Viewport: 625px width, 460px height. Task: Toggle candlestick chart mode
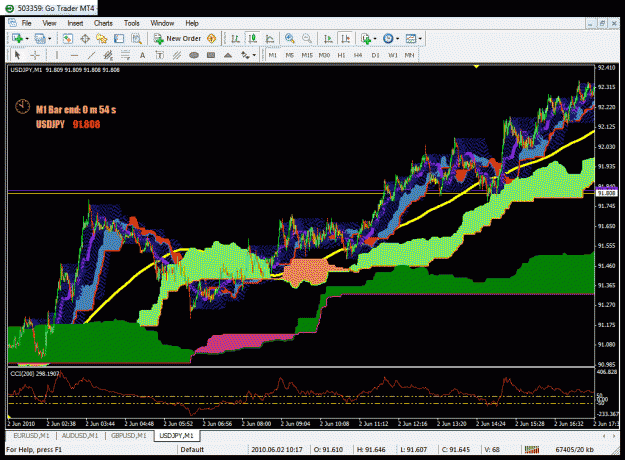252,38
